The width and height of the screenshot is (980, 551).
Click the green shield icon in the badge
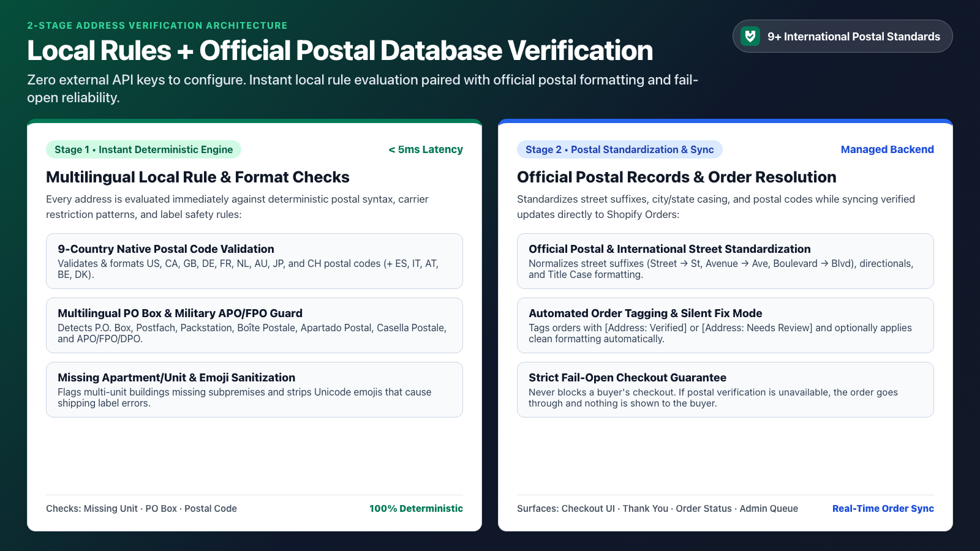pyautogui.click(x=750, y=36)
